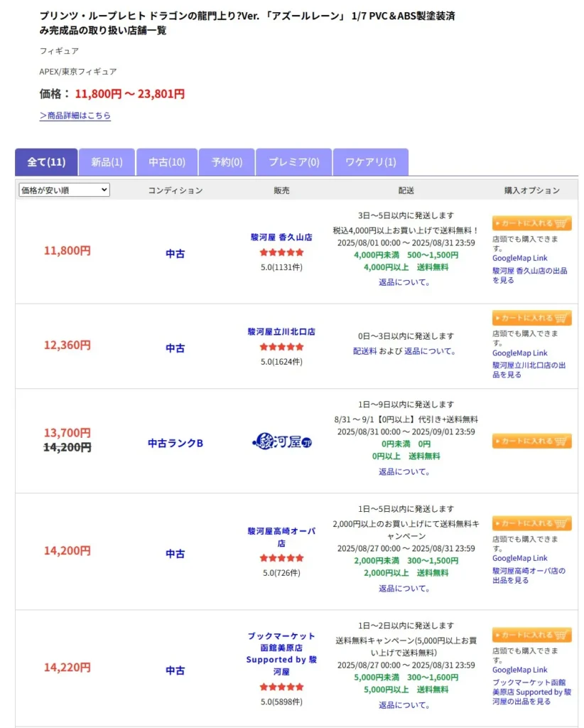View 駿河屋高崎オーパ店の出品を見る listings
Viewport: 584px width, 728px height.
point(529,575)
